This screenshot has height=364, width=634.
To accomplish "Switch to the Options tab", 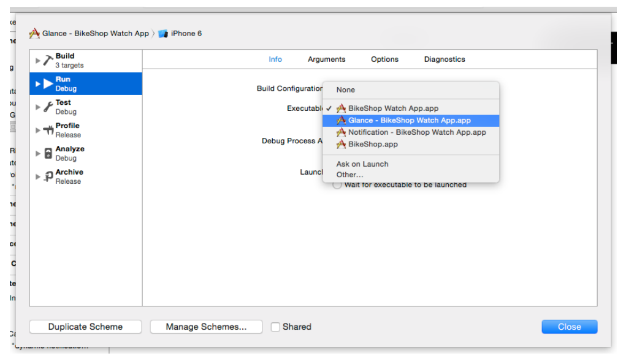I will pos(385,59).
